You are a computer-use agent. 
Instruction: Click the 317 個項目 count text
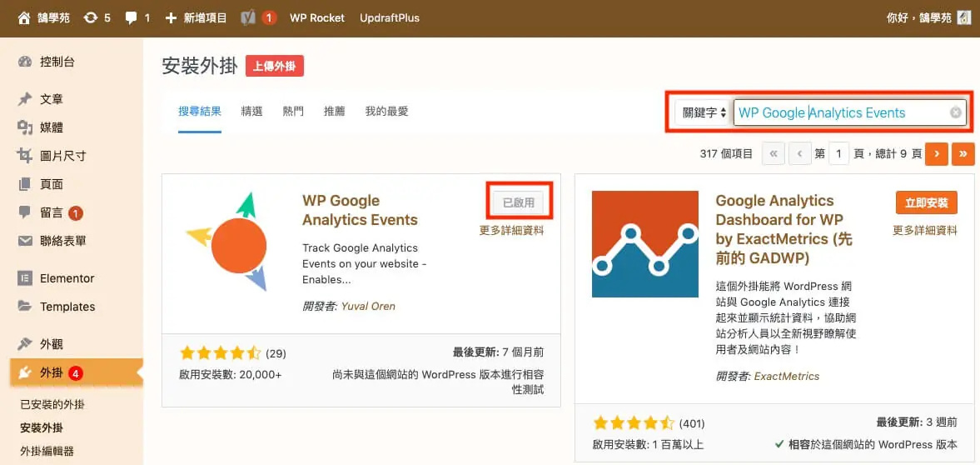pos(726,154)
